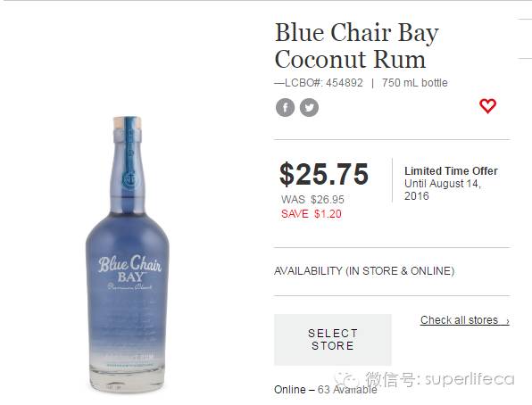The height and width of the screenshot is (405, 532).
Task: Click the Limited Time Offer label
Action: 451,171
